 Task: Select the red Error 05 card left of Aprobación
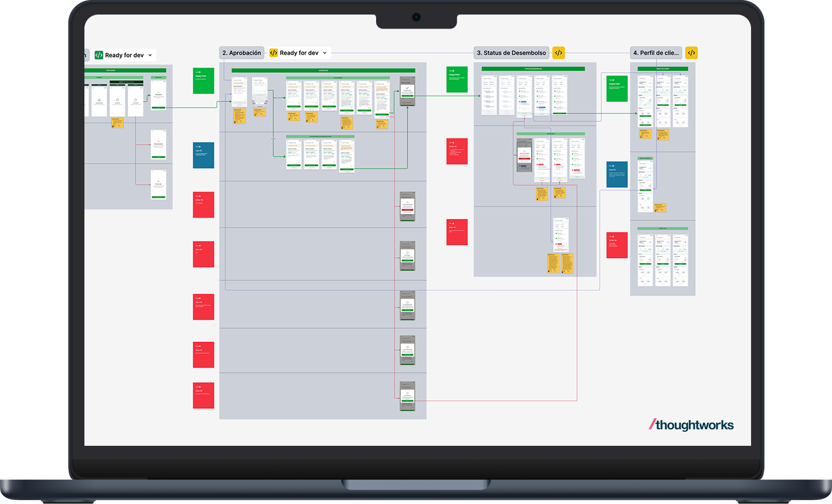click(x=204, y=396)
